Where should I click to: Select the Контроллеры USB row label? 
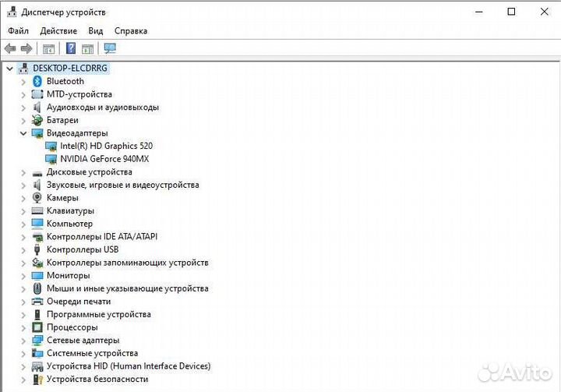[83, 249]
